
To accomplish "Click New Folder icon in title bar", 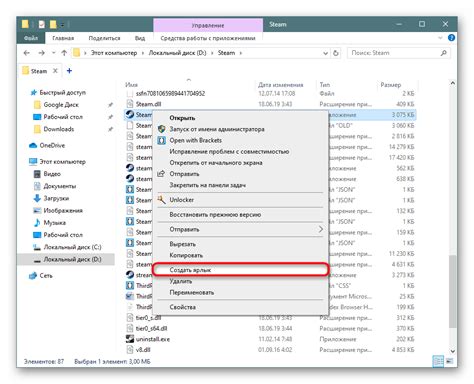I will click(53, 24).
